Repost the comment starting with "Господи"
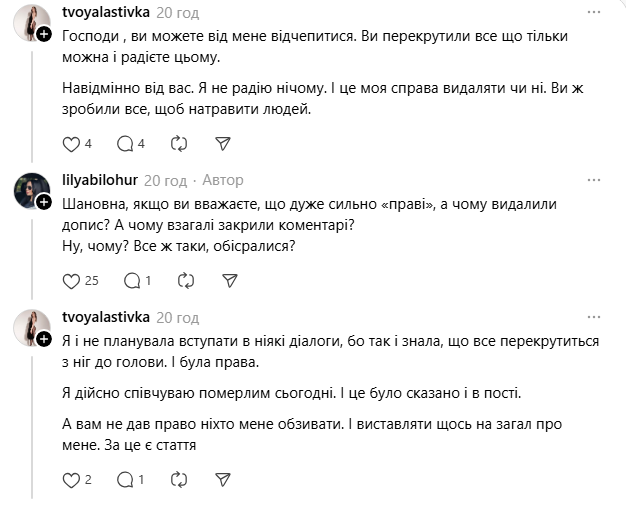 point(178,144)
